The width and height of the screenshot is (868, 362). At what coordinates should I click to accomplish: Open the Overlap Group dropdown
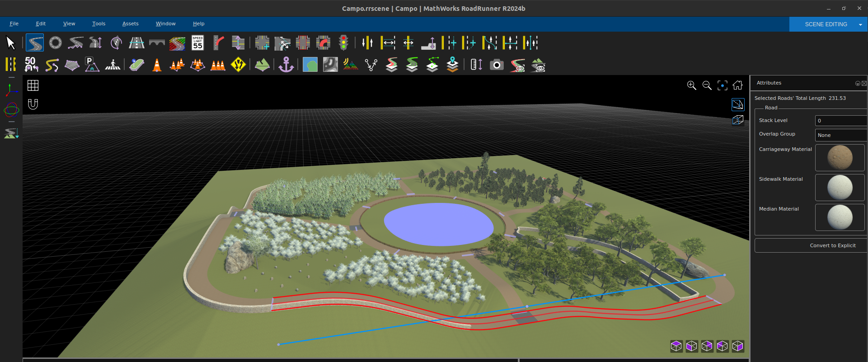click(841, 135)
